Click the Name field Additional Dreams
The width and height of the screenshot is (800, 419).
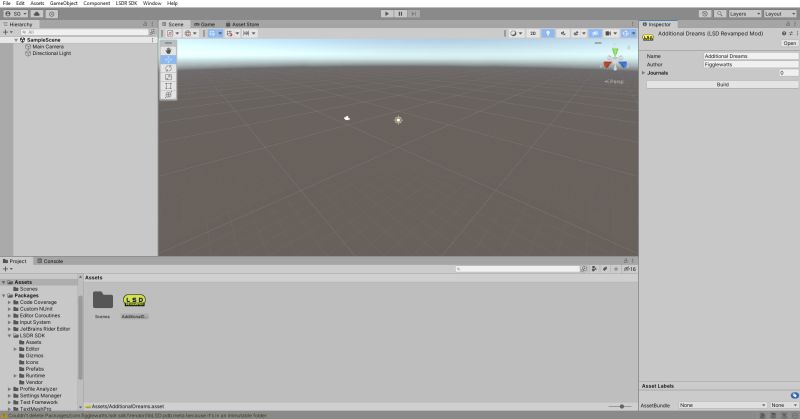751,56
